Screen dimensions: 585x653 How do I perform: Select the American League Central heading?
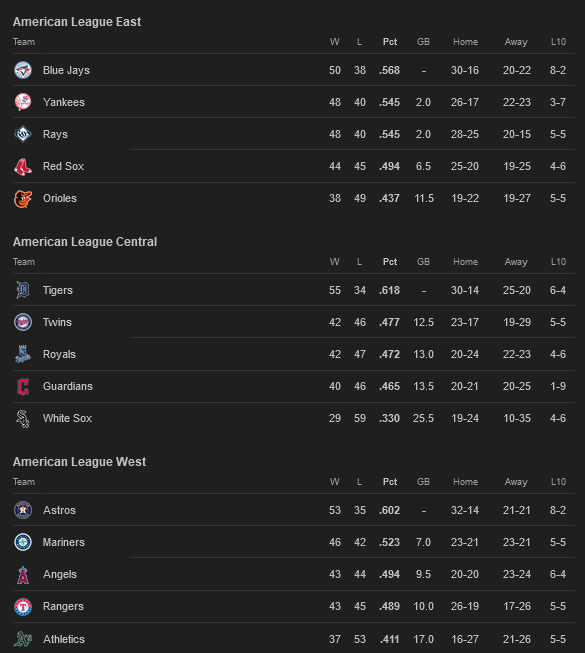[x=85, y=242]
